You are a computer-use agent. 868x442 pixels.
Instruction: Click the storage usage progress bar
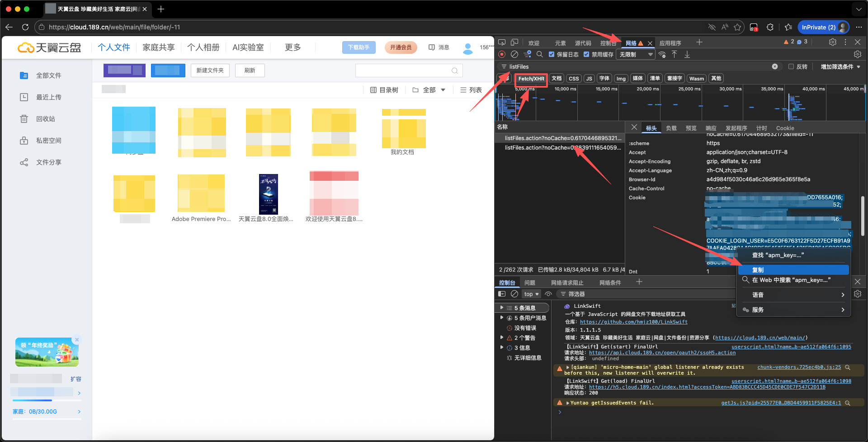[x=47, y=400]
